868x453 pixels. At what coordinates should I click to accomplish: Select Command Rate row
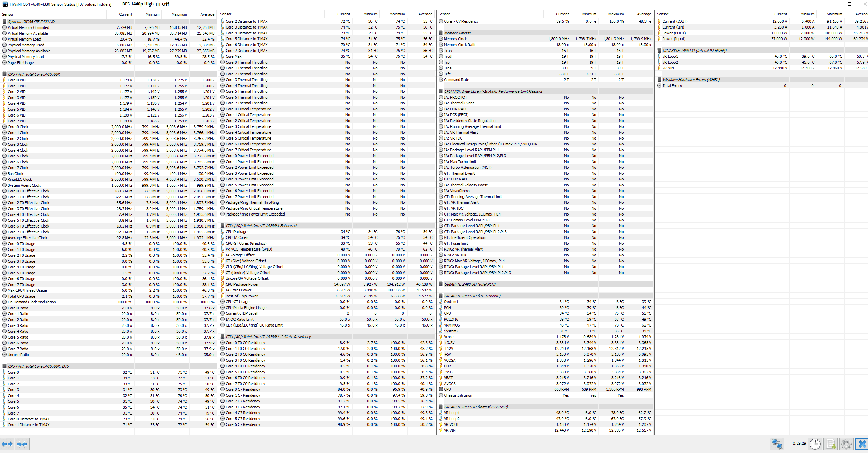(x=545, y=80)
